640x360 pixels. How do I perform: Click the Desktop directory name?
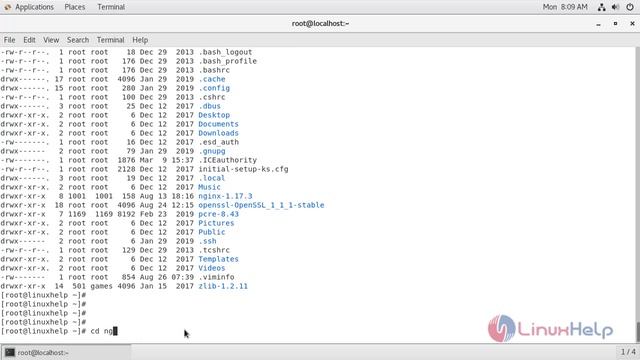click(214, 115)
